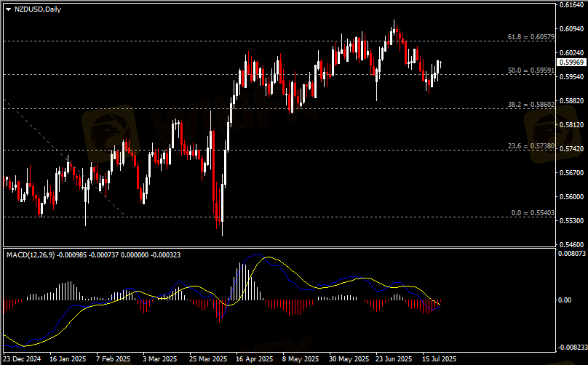Click the MACD(12,26,9) indicator label
The width and height of the screenshot is (588, 365).
pos(31,254)
